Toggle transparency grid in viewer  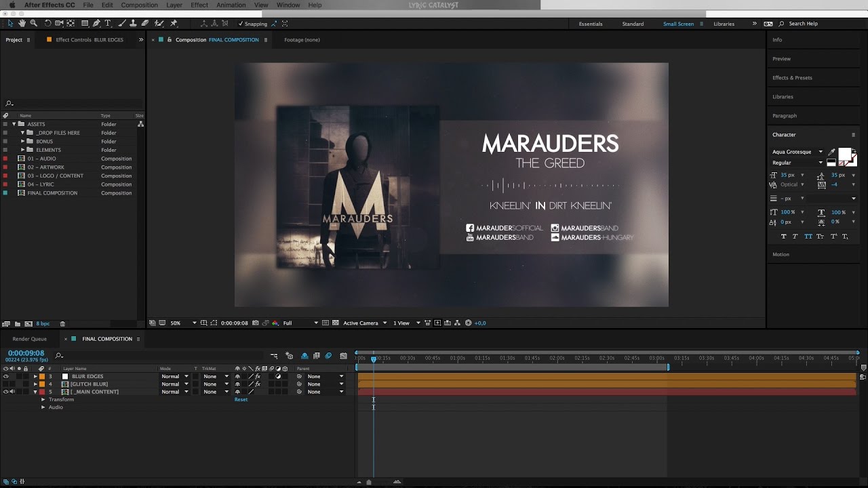(x=335, y=323)
